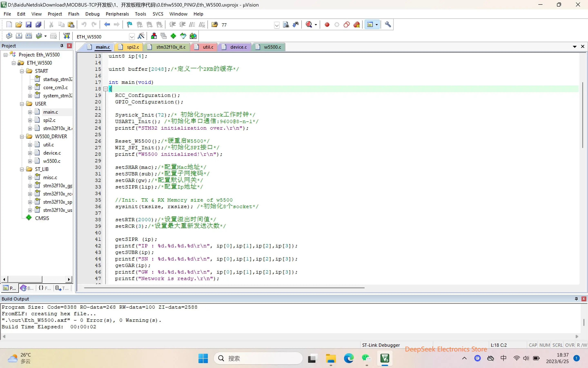This screenshot has height=368, width=588.
Task: Paste from clipboard toolbar icon
Action: [x=71, y=25]
